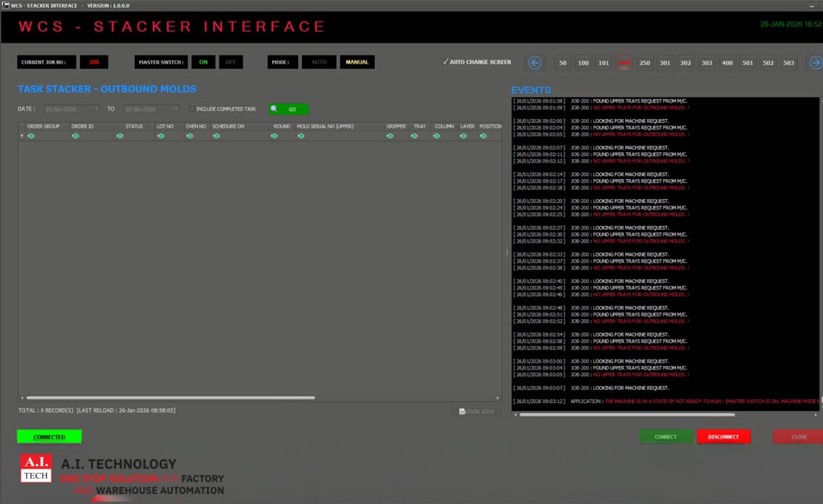Set mode to MANUAL
This screenshot has height=504, width=823.
[357, 62]
